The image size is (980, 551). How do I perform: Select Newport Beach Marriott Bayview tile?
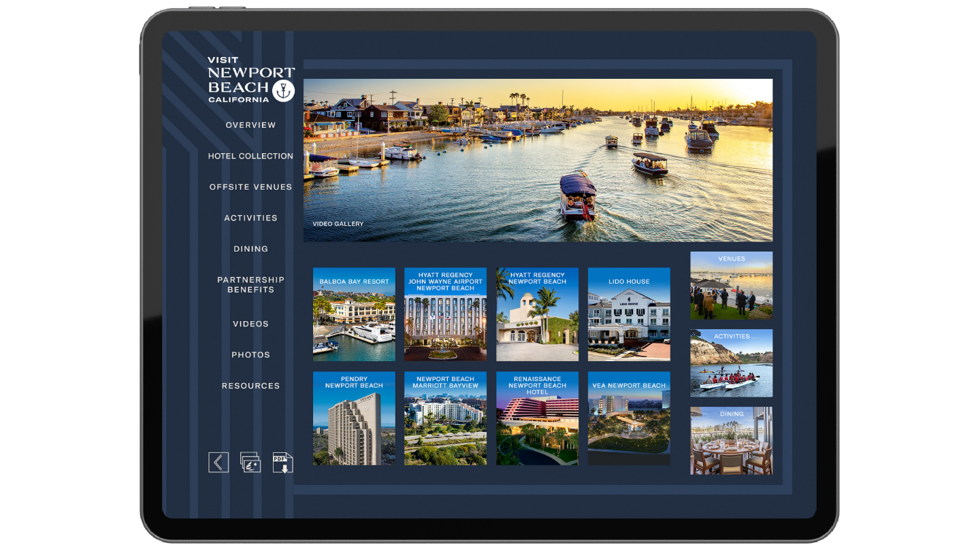point(446,418)
